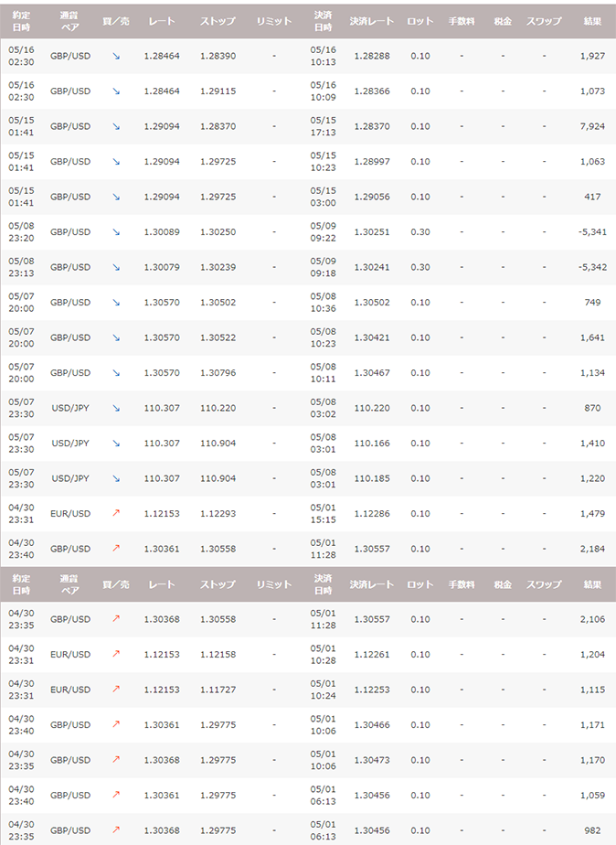Image resolution: width=616 pixels, height=845 pixels.
Task: Click the 決済レート header in the middle header row
Action: [x=371, y=584]
